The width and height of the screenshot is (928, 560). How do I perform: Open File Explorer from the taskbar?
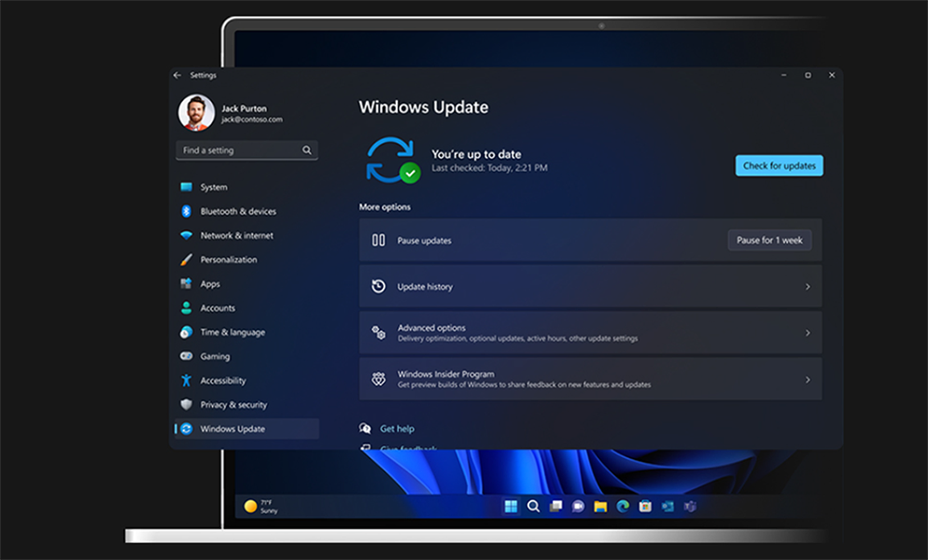click(600, 507)
